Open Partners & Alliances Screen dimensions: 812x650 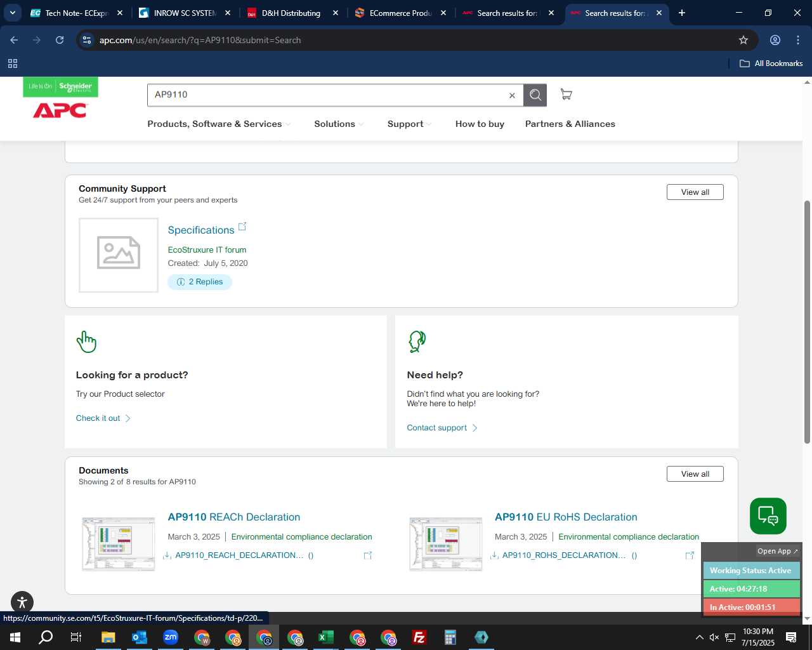point(570,124)
